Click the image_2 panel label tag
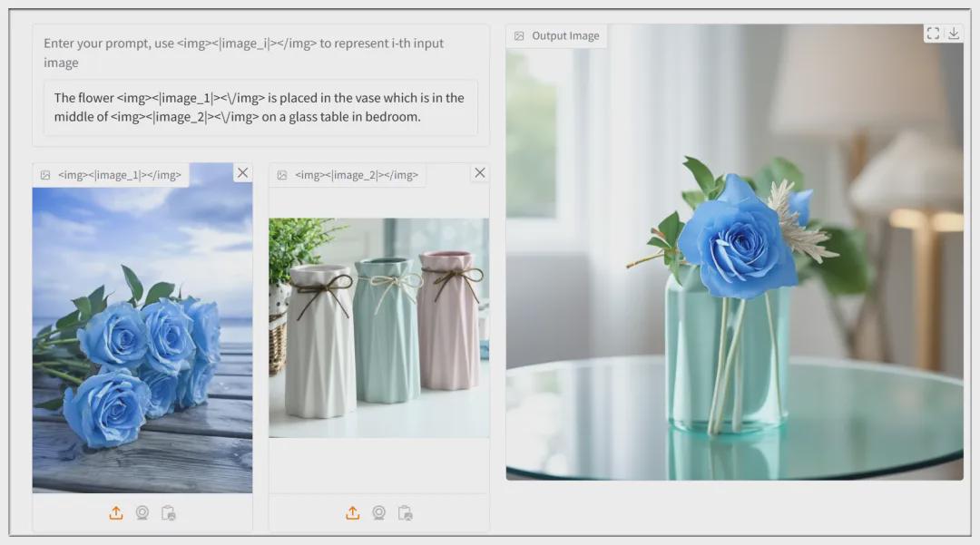The height and width of the screenshot is (545, 980). click(x=356, y=175)
